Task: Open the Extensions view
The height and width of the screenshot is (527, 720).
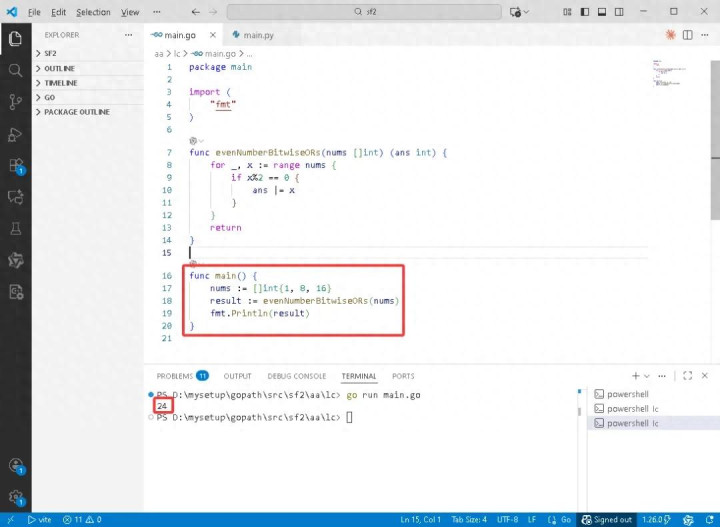Action: click(15, 166)
